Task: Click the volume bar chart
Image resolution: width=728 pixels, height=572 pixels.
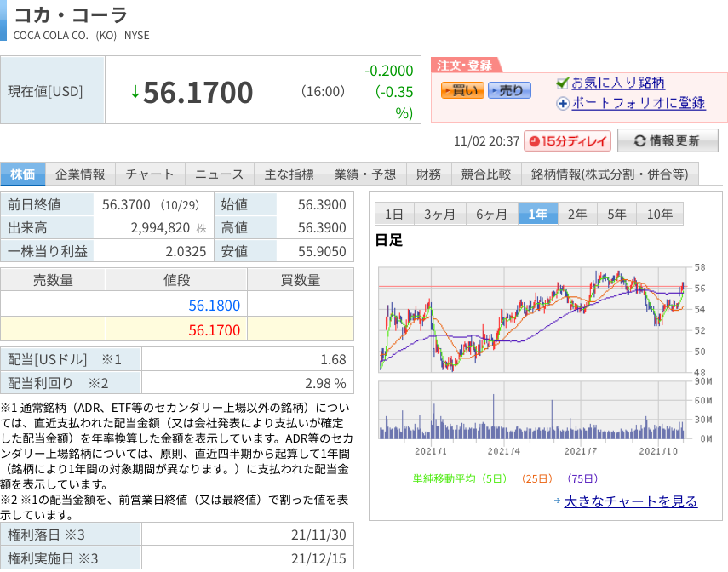Action: [x=532, y=410]
